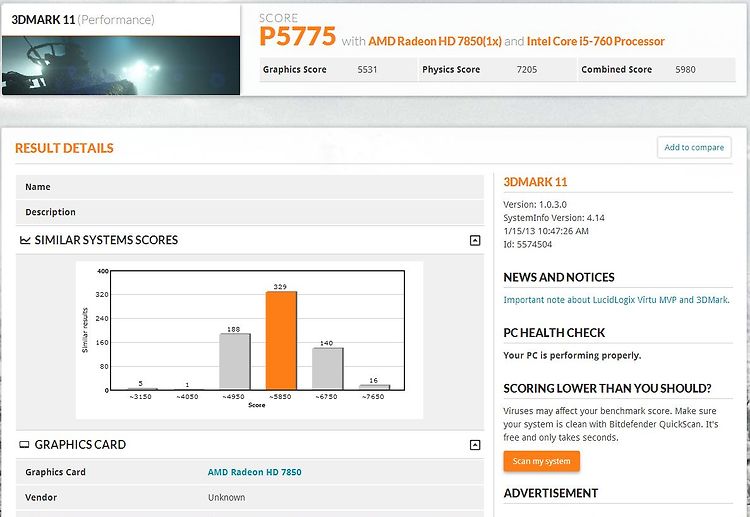Screen dimensions: 750x517
Task: Click the Scan my system button
Action: pyautogui.click(x=541, y=461)
